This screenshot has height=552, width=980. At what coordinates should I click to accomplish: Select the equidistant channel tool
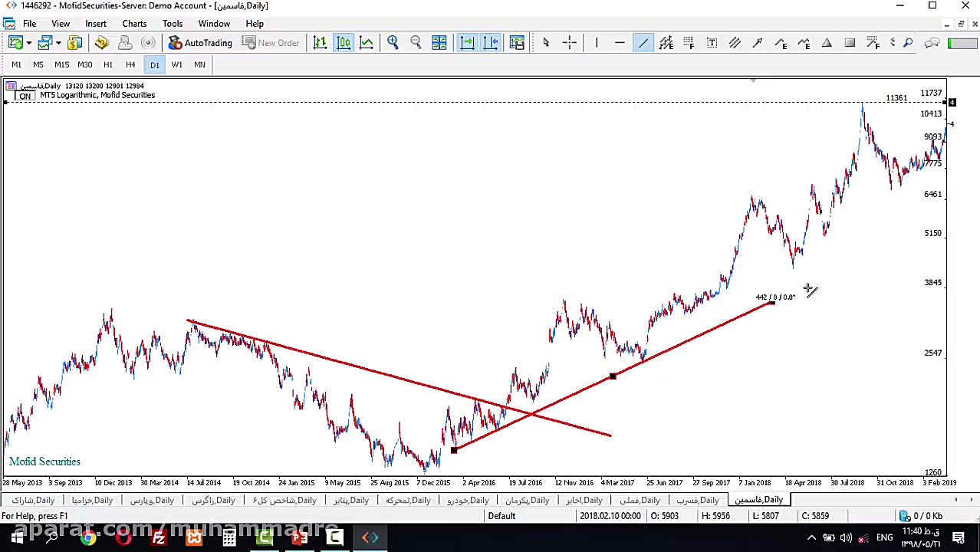735,43
